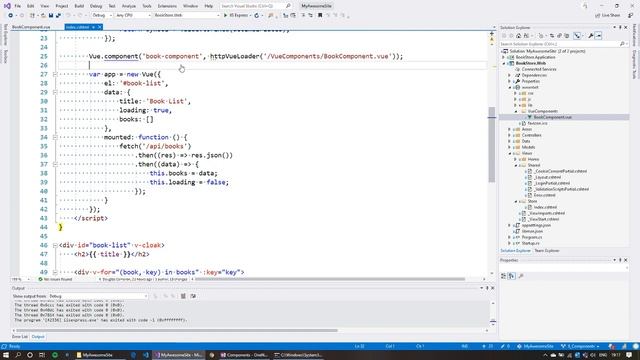
Task: Pin the index.cshtml tab
Action: [93, 27]
